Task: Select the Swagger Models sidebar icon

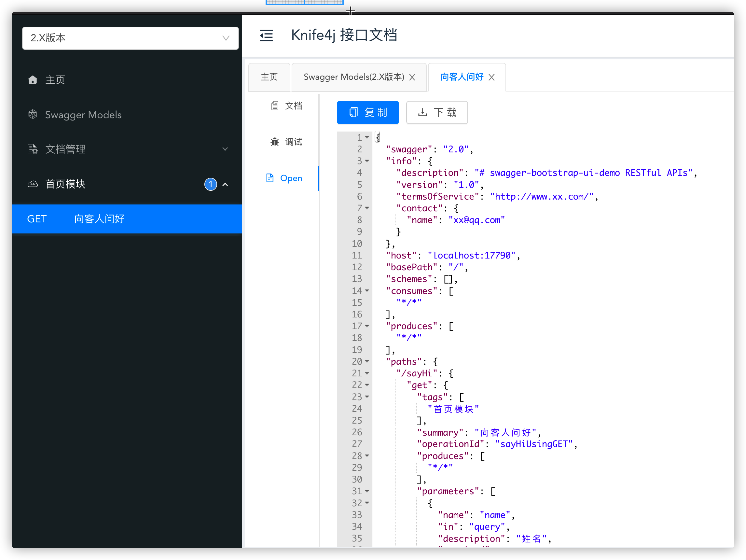Action: [33, 114]
